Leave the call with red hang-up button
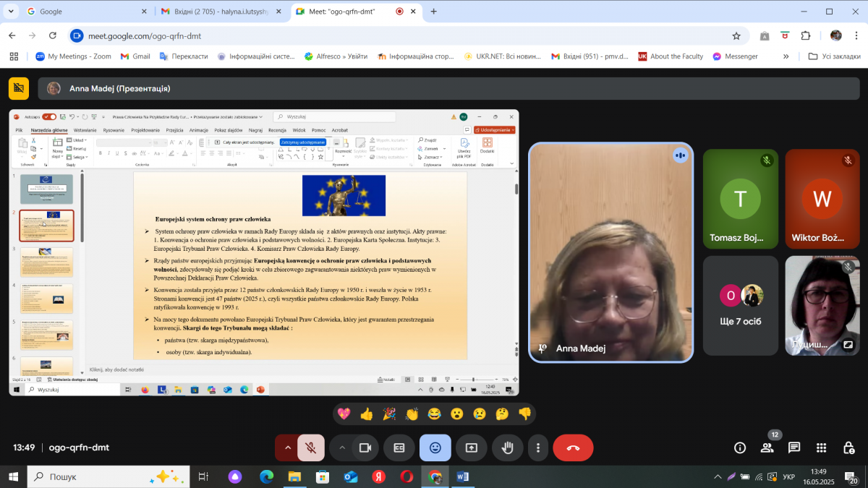868x488 pixels. (x=573, y=448)
